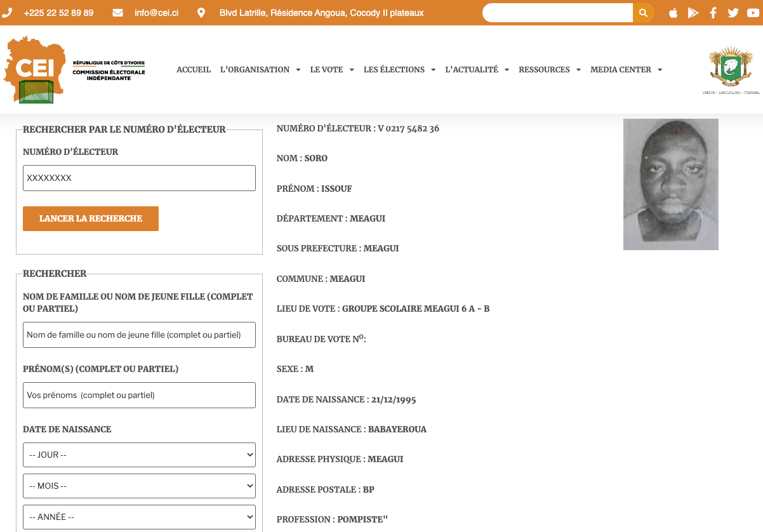This screenshot has width=763, height=532.
Task: Open the LES ÉLECTIONS menu
Action: pyautogui.click(x=395, y=69)
